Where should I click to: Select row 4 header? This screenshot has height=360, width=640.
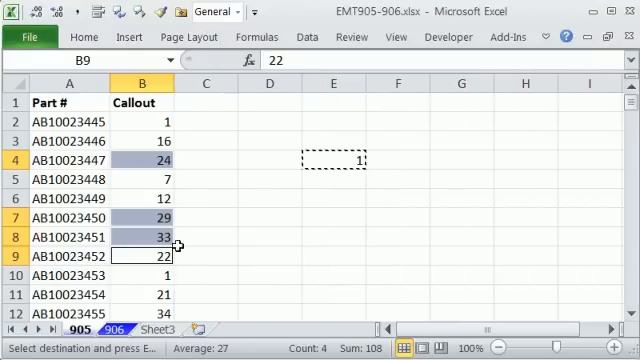tap(16, 160)
